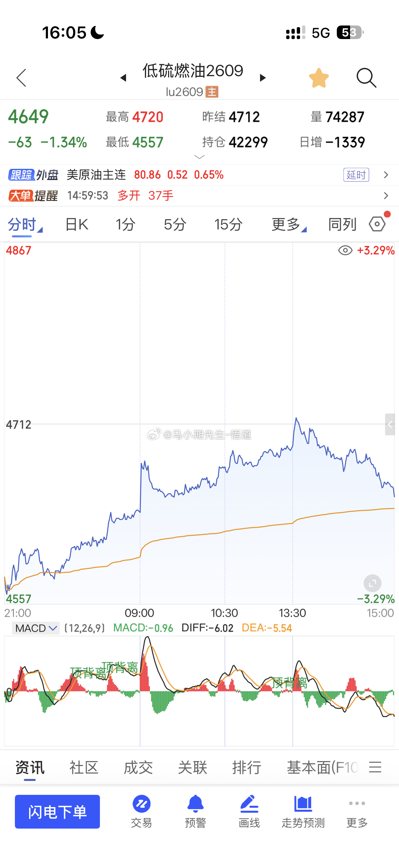Toggle favorite star for lu2609
This screenshot has height=868, width=399.
(x=319, y=78)
